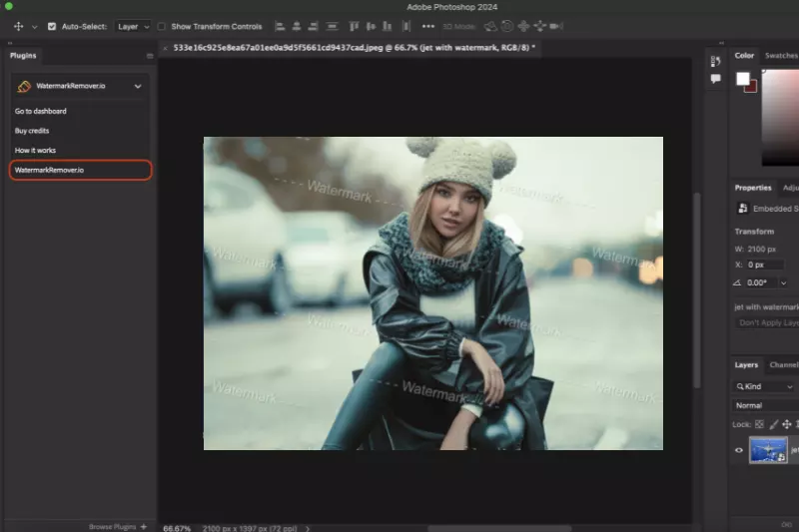Image resolution: width=799 pixels, height=532 pixels.
Task: Switch to the Plugins panel tab
Action: click(23, 56)
